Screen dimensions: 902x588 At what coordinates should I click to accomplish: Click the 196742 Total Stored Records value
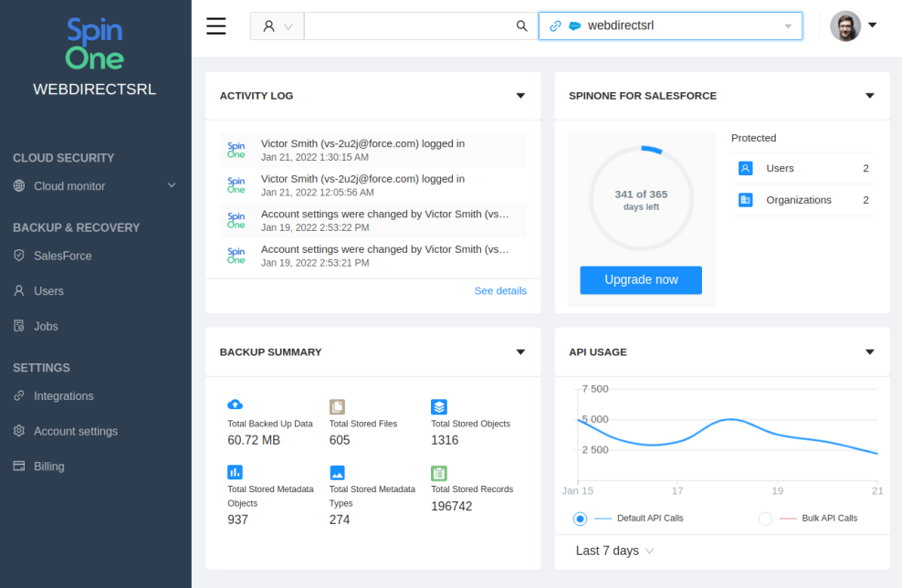point(452,507)
